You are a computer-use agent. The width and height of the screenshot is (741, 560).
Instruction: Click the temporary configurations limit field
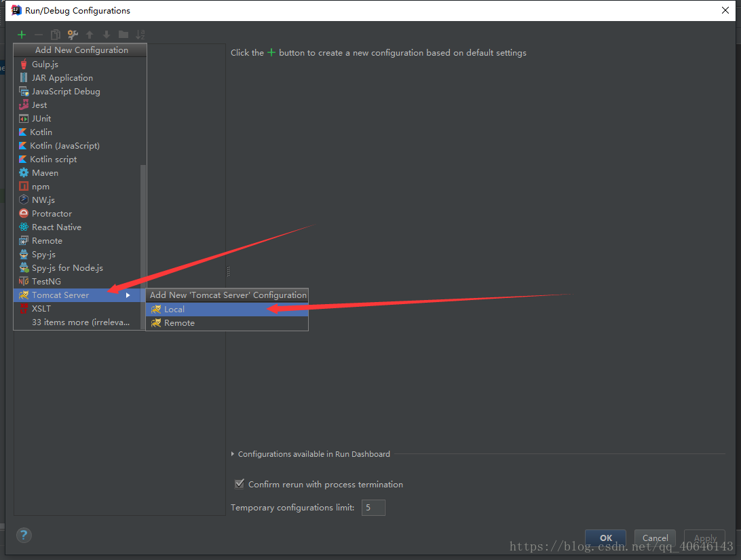pyautogui.click(x=373, y=507)
